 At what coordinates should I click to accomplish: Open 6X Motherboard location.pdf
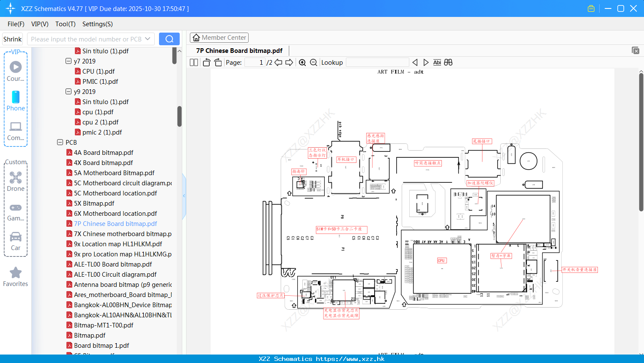pos(115,213)
